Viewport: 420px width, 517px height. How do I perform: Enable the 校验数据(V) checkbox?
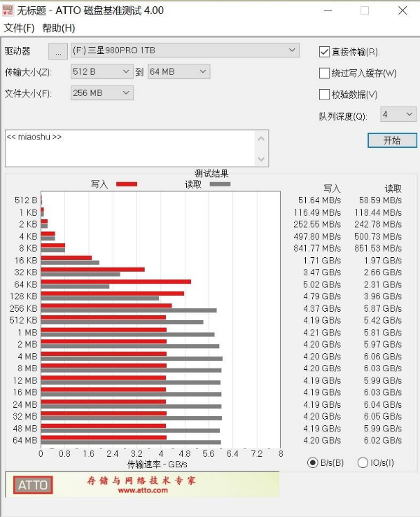click(324, 95)
